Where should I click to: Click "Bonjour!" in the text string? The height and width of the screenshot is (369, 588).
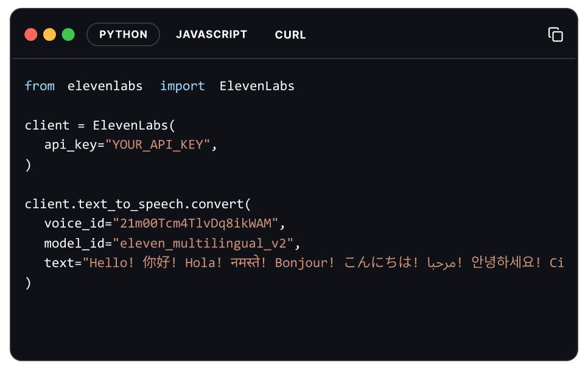click(x=304, y=263)
